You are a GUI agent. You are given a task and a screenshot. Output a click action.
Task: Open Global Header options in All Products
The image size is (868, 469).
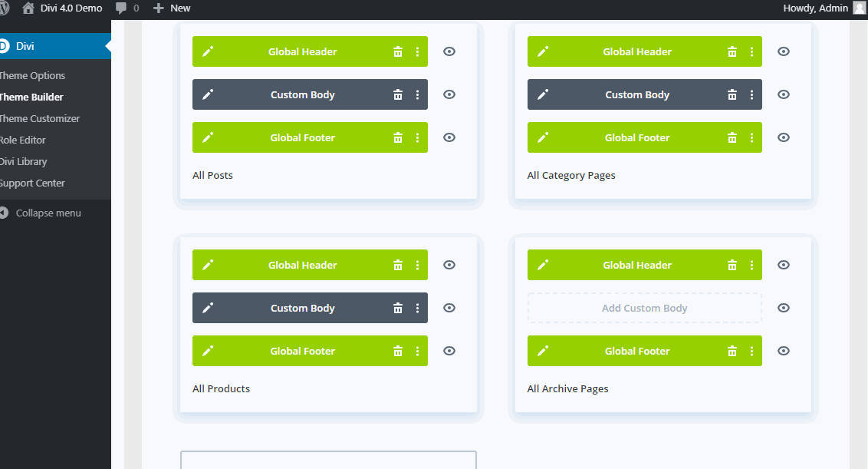pos(417,265)
